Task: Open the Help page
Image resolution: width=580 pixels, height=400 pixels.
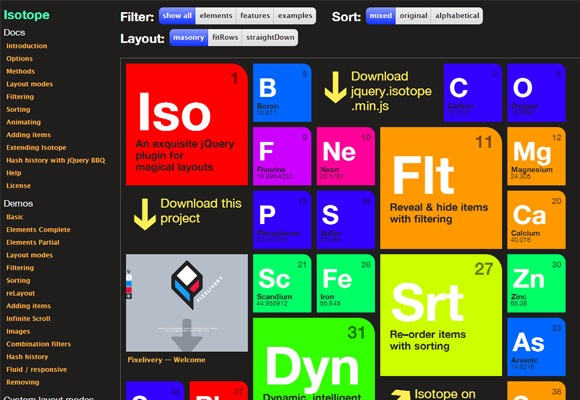Action: coord(14,173)
